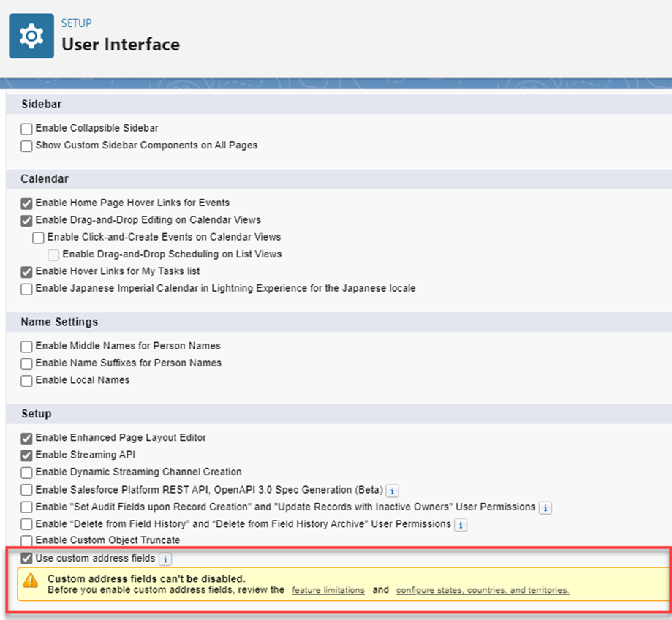The height and width of the screenshot is (620, 672).
Task: Enable Collapsible Sidebar checkbox
Action: coord(27,129)
